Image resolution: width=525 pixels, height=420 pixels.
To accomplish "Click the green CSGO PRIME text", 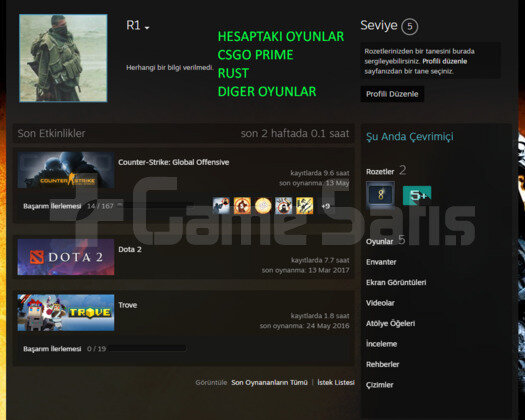I will click(255, 55).
